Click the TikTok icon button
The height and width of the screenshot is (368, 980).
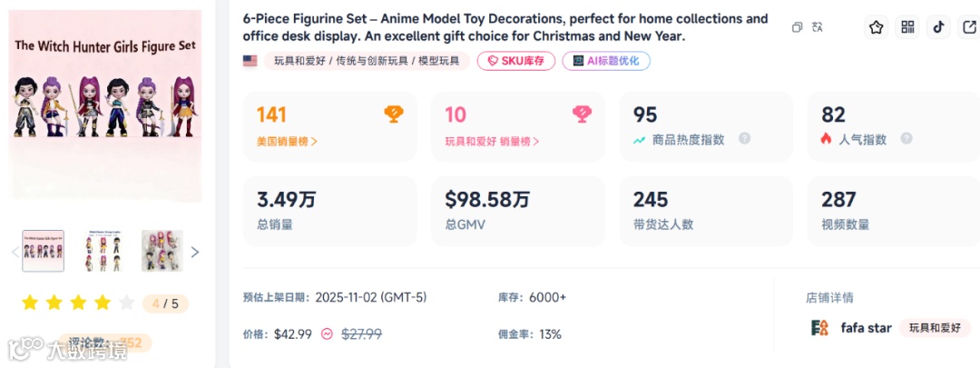pyautogui.click(x=939, y=27)
